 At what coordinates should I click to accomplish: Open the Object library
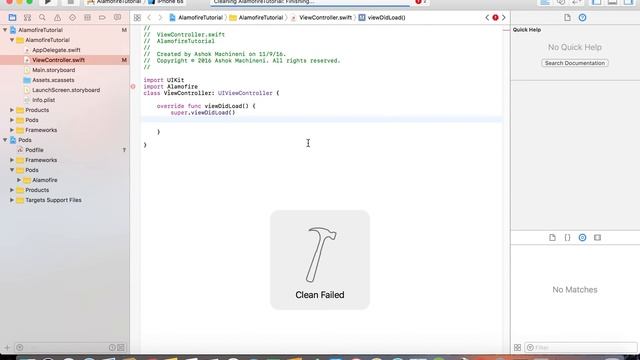(582, 238)
